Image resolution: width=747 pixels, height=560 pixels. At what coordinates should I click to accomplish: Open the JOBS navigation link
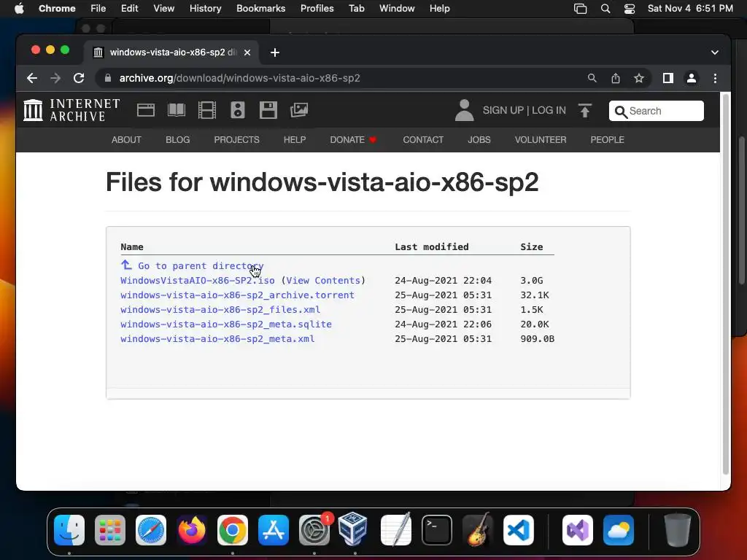pyautogui.click(x=479, y=139)
